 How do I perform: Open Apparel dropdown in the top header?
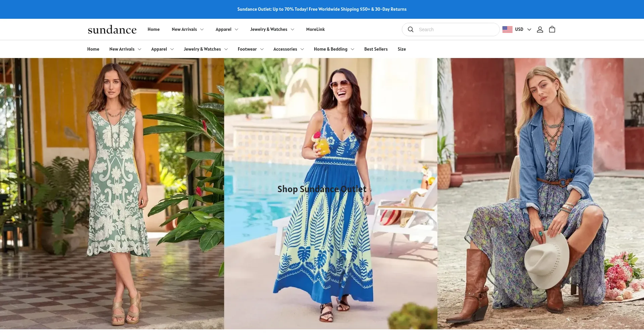click(x=227, y=30)
